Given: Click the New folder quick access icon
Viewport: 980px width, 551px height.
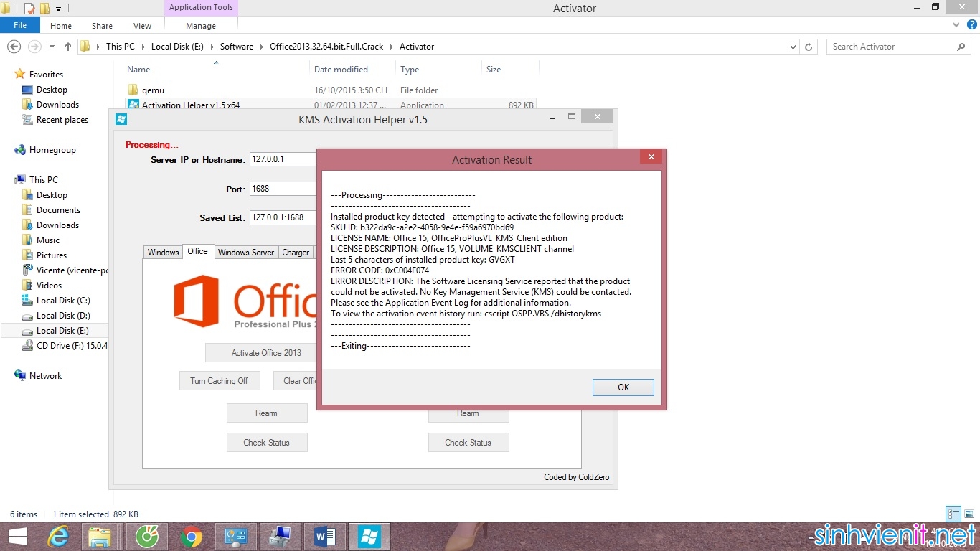Looking at the screenshot, I should (44, 9).
